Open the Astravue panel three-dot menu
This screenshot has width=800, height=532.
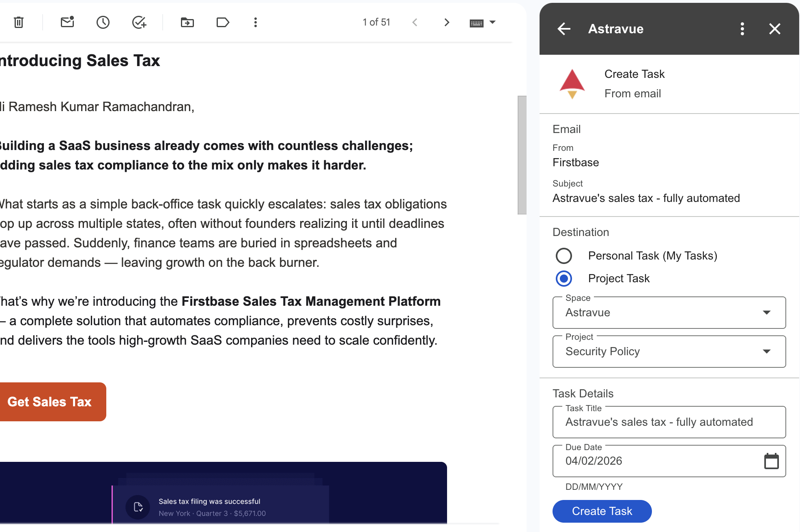742,29
